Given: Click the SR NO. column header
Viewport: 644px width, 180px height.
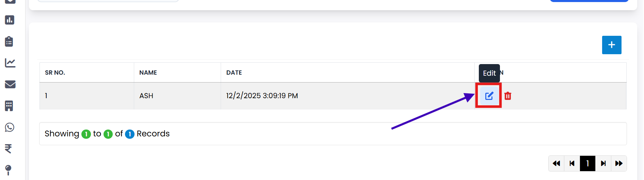Looking at the screenshot, I should point(55,73).
